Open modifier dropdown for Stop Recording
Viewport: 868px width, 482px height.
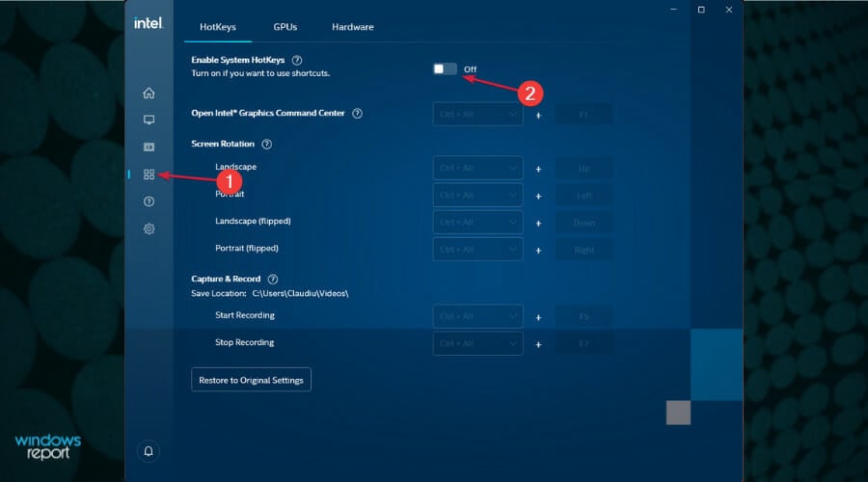pos(477,343)
